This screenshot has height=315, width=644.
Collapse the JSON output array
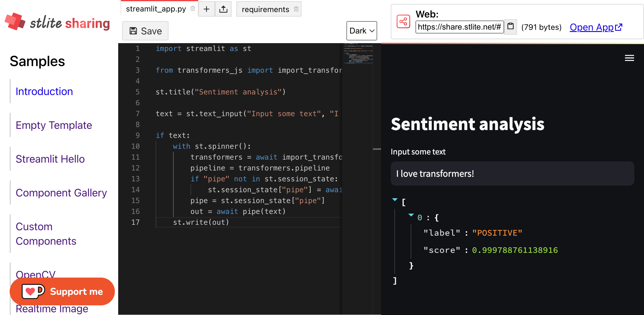395,200
